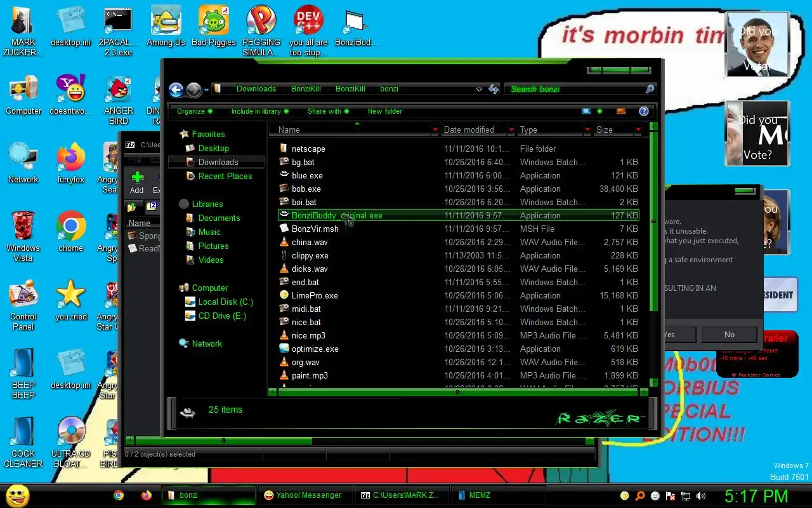The image size is (812, 508).
Task: Open the Share with dropdown
Action: [x=328, y=111]
